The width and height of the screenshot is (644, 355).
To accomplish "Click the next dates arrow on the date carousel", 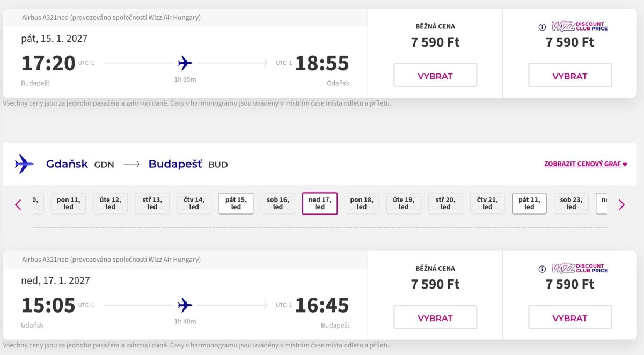I will 621,204.
